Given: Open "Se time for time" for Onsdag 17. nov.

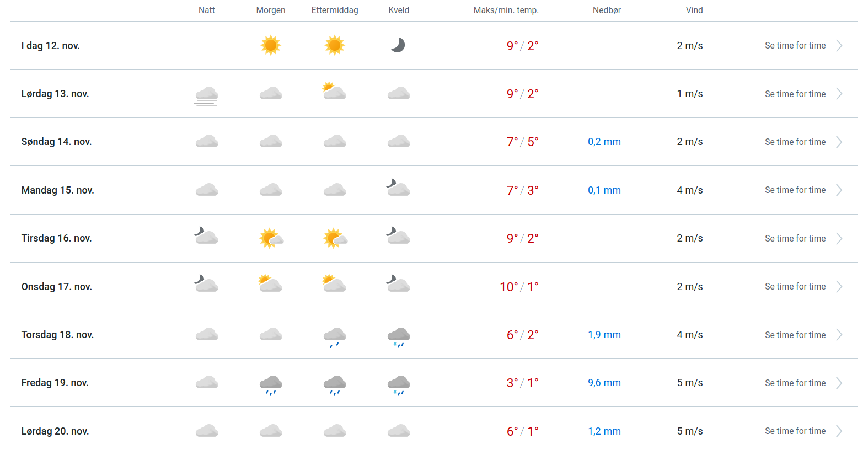Looking at the screenshot, I should pos(795,287).
